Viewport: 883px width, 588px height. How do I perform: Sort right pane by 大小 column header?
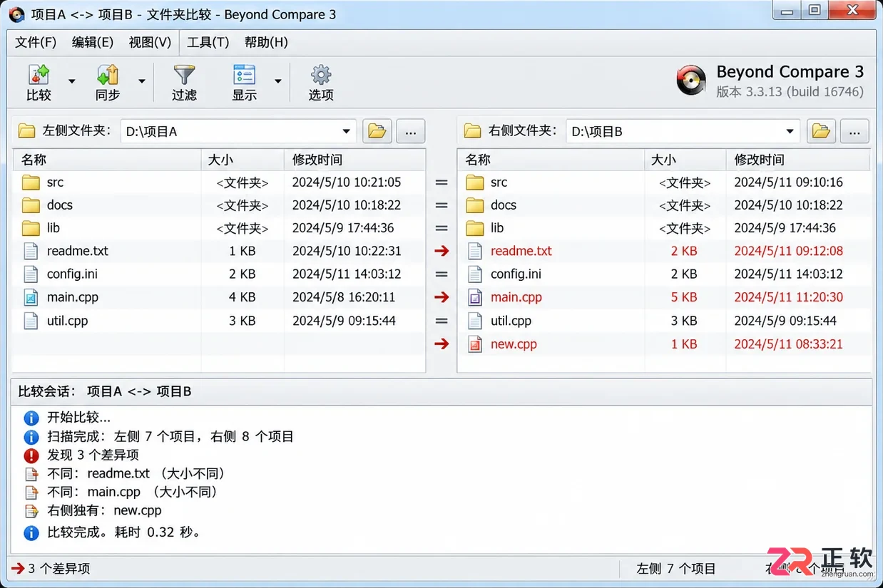tap(685, 160)
